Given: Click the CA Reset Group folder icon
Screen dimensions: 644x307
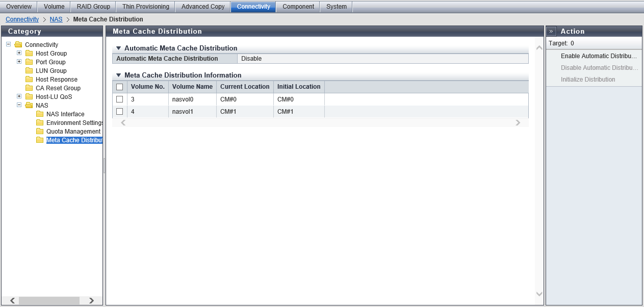Looking at the screenshot, I should click(29, 88).
